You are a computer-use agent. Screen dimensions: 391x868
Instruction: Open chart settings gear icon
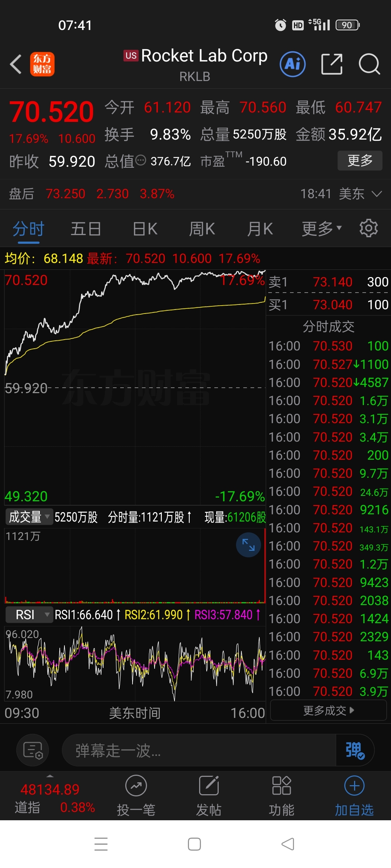369,228
